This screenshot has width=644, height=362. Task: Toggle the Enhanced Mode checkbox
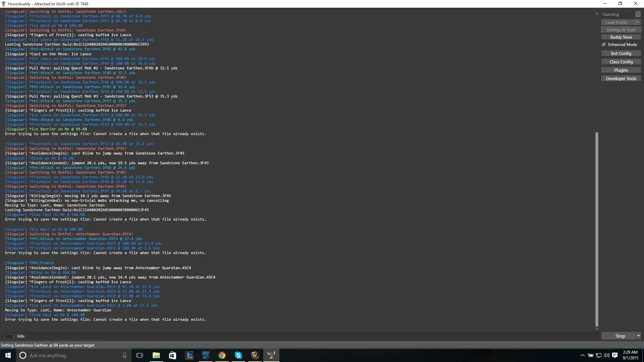click(x=604, y=45)
